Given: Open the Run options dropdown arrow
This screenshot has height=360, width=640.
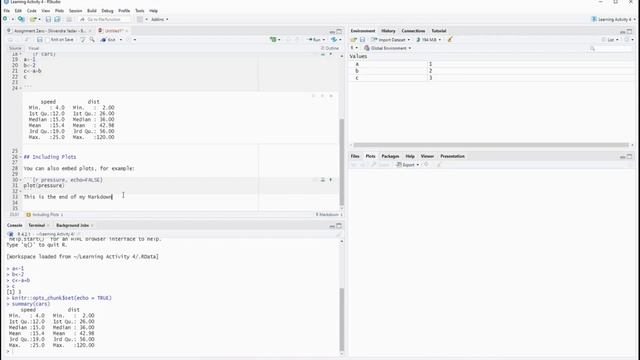Looking at the screenshot, I should pos(324,40).
